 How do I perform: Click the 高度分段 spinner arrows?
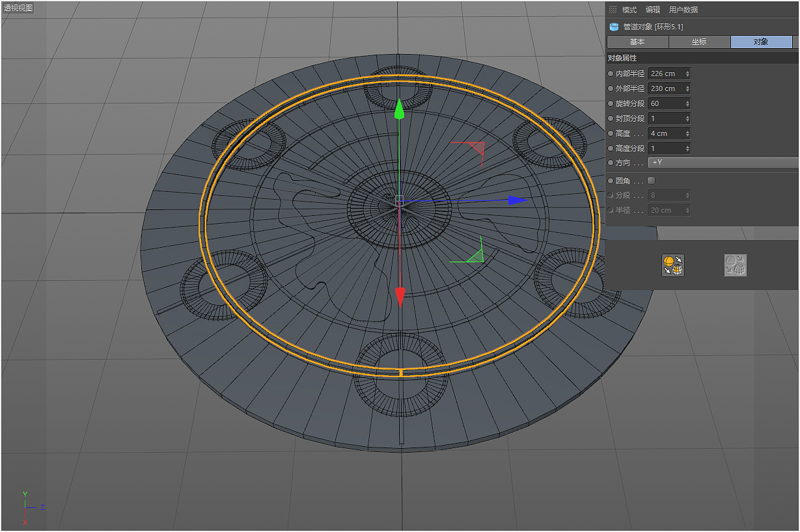pyautogui.click(x=687, y=148)
